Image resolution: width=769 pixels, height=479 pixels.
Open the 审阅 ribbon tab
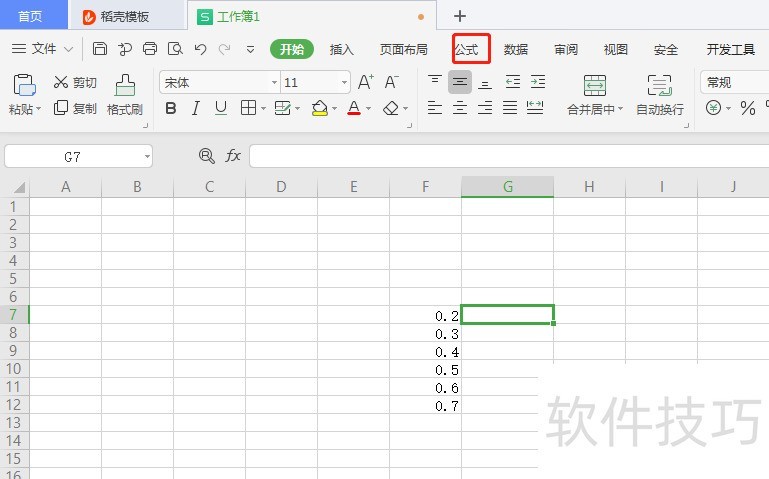tap(566, 49)
